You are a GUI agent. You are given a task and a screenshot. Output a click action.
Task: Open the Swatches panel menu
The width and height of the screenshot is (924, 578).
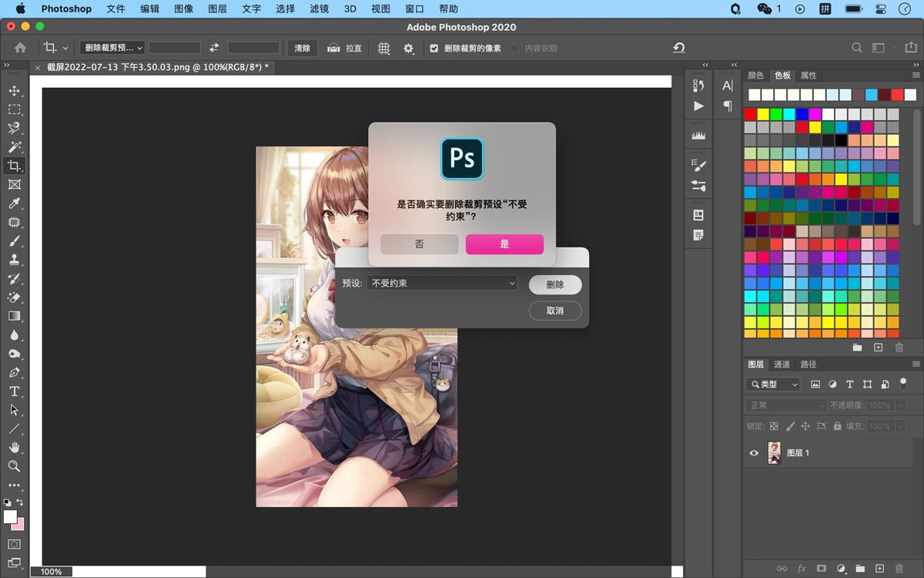(916, 76)
